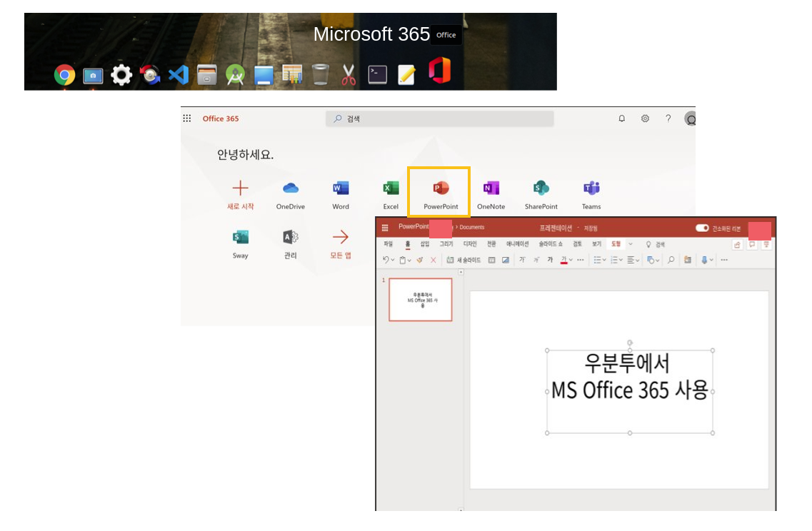812x531 pixels.
Task: Open the text alignment dropdown
Action: coord(637,261)
